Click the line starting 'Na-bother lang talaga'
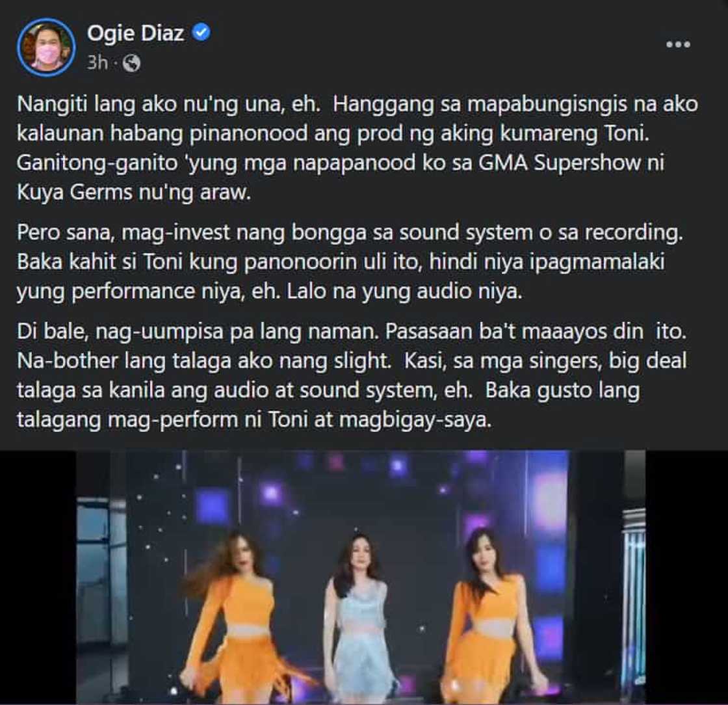This screenshot has height=705, width=728. 352,361
